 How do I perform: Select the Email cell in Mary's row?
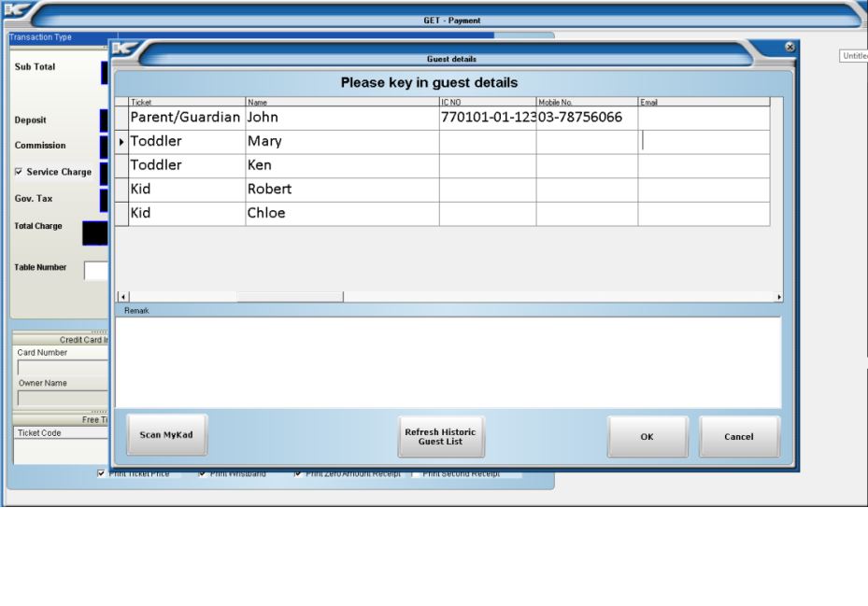[x=704, y=142]
